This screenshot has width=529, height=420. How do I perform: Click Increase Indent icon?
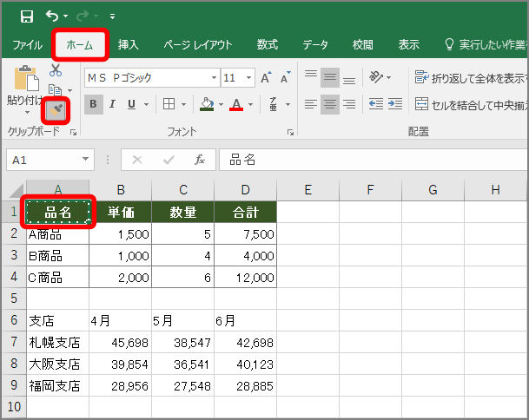coord(395,104)
